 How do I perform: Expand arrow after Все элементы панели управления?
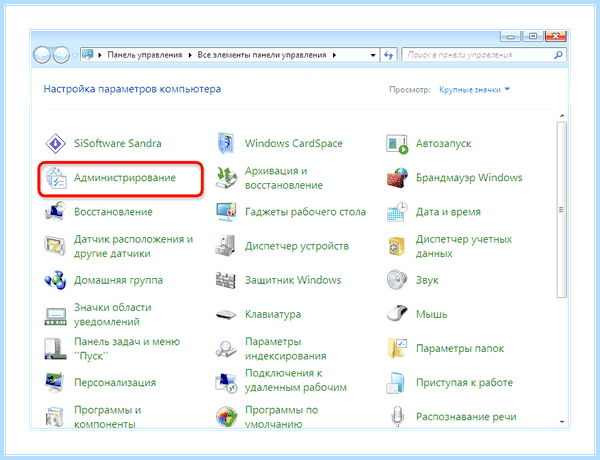click(x=334, y=55)
